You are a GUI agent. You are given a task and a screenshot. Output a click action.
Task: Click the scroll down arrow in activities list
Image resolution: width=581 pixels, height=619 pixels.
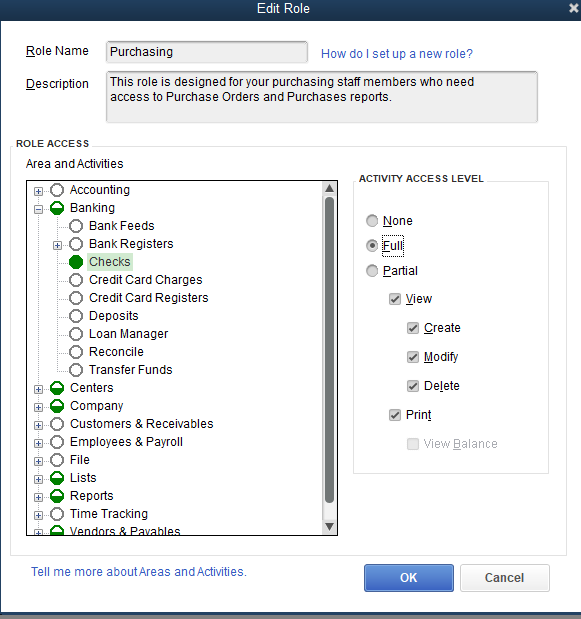point(330,527)
